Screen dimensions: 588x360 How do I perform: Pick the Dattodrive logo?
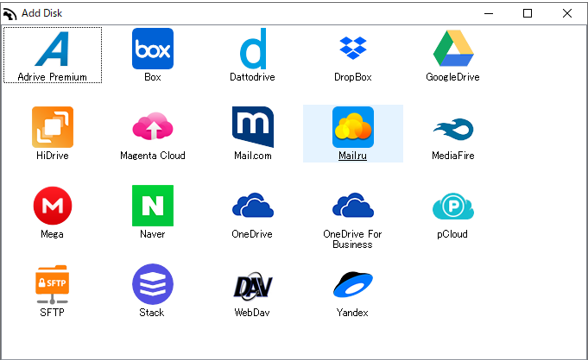[x=253, y=49]
